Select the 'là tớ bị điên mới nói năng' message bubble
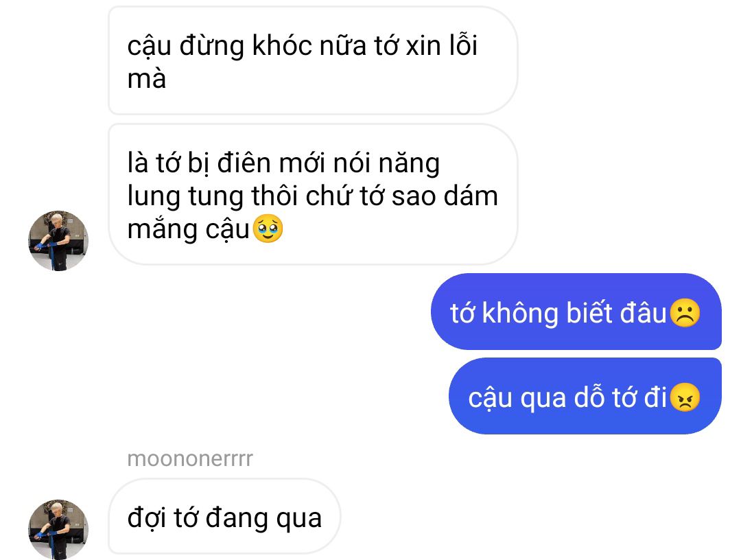741x560 pixels. pyautogui.click(x=313, y=194)
